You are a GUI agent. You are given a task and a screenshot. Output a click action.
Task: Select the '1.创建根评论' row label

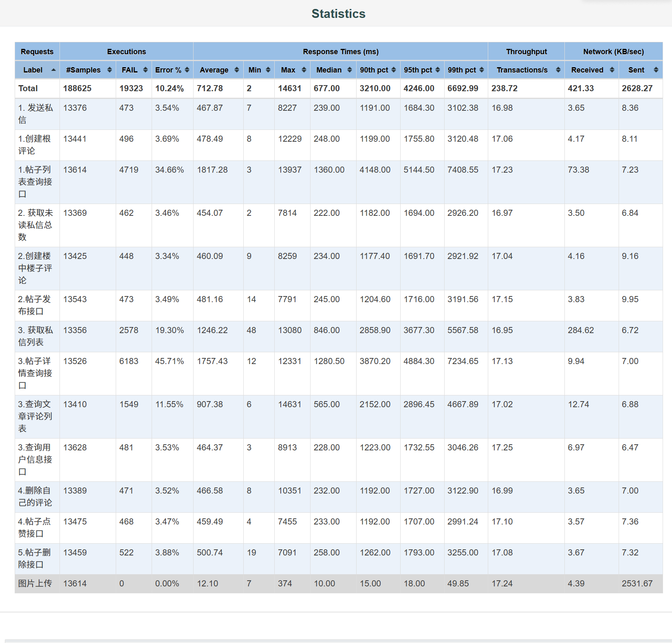35,145
